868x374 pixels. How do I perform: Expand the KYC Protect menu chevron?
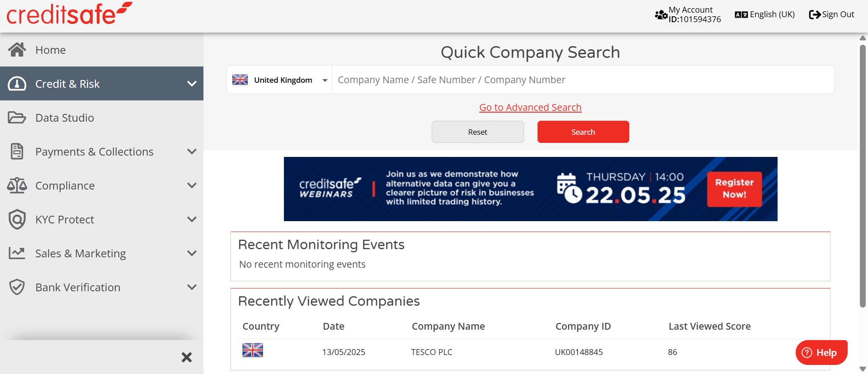[x=192, y=219]
